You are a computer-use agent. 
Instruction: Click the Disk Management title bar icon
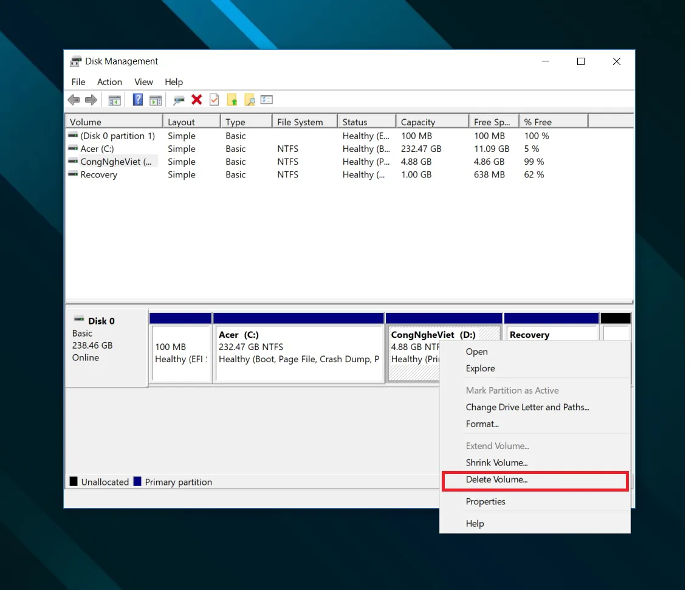coord(75,61)
